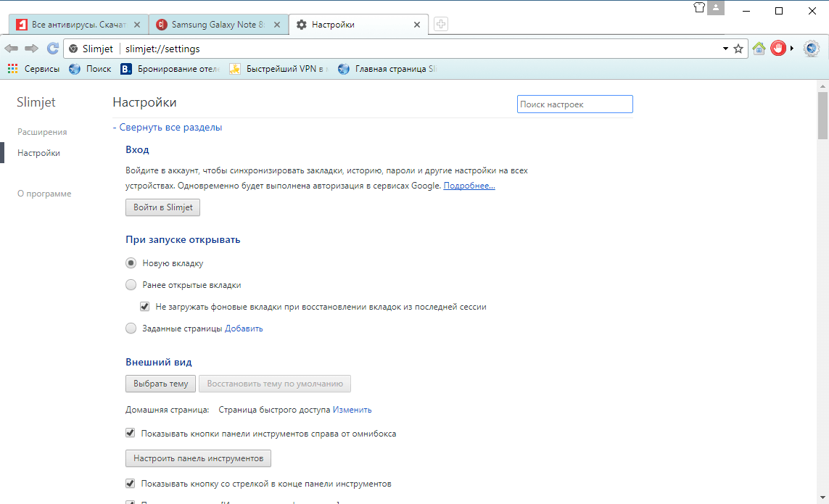Switch to the 'Все антивирусы. Скачат' tab
The width and height of the screenshot is (829, 504).
tap(79, 25)
